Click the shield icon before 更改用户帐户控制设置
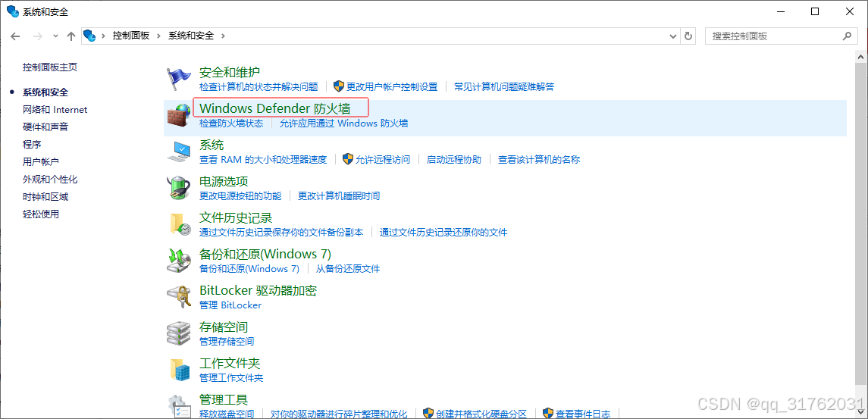 point(339,86)
